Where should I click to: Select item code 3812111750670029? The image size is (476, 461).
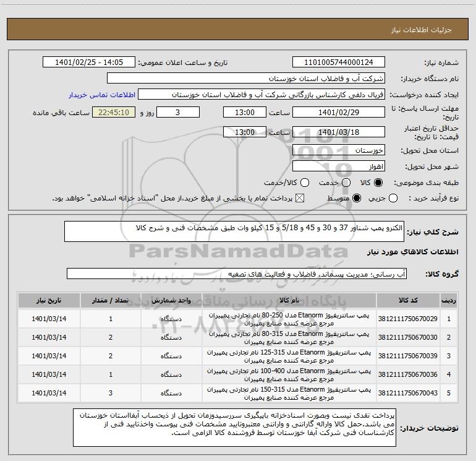pos(408,319)
